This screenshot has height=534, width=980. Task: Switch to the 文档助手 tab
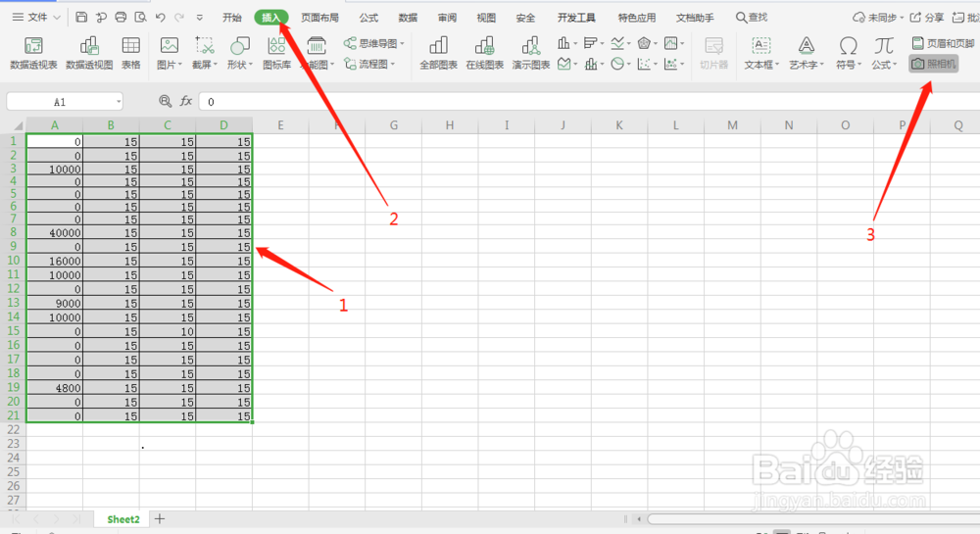tap(695, 18)
